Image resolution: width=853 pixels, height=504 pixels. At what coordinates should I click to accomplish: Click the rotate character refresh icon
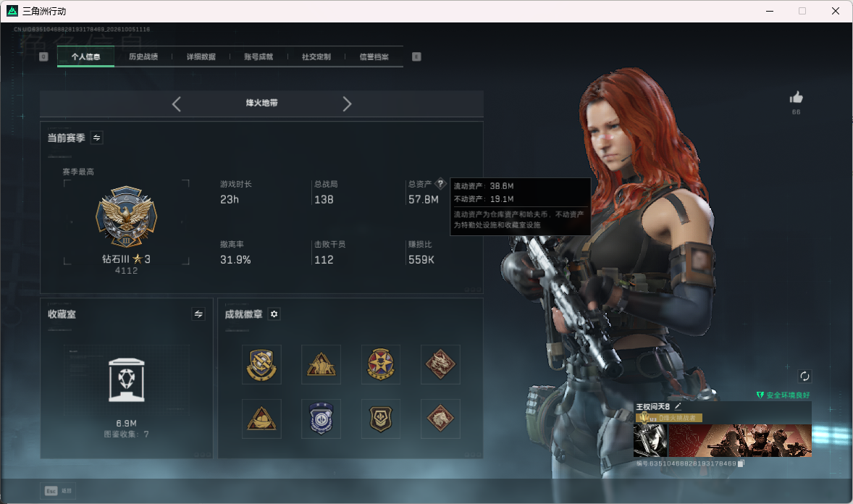point(804,376)
